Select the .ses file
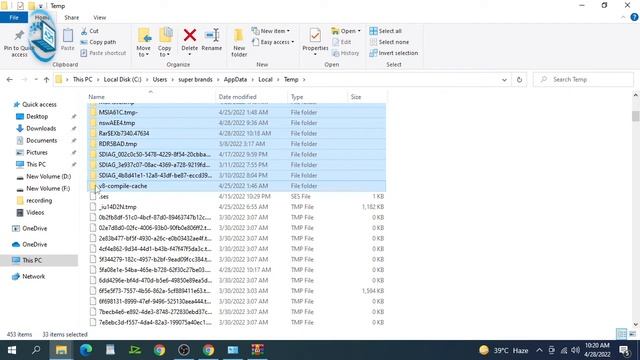 236,197
